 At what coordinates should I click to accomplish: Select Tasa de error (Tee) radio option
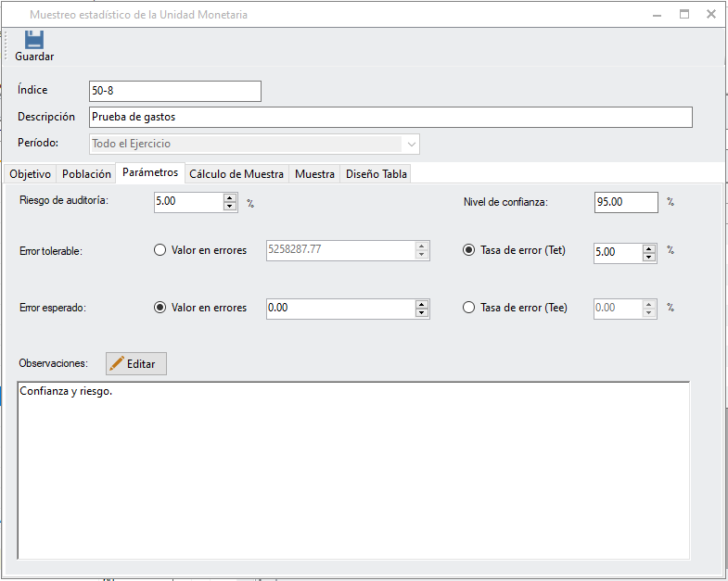pyautogui.click(x=469, y=308)
